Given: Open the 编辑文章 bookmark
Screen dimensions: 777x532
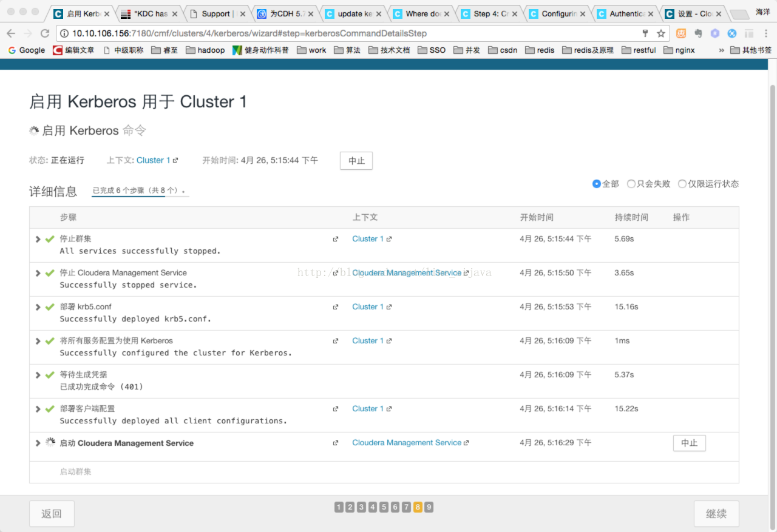Looking at the screenshot, I should pos(73,50).
